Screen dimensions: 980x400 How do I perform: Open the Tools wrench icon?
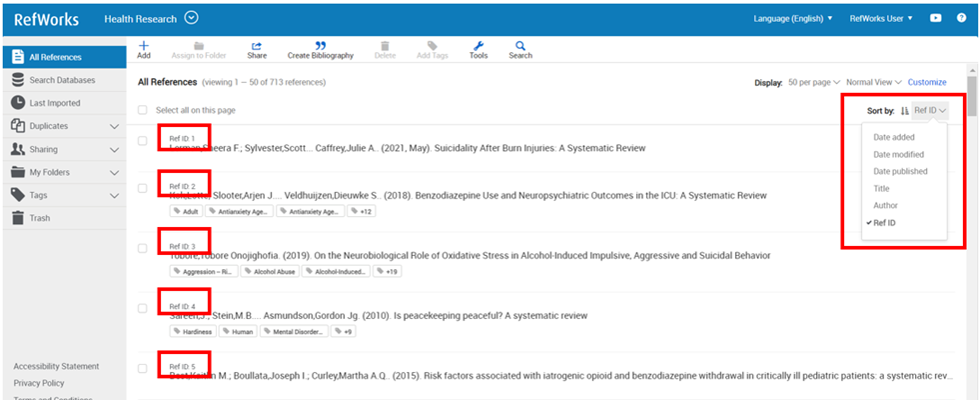click(479, 46)
